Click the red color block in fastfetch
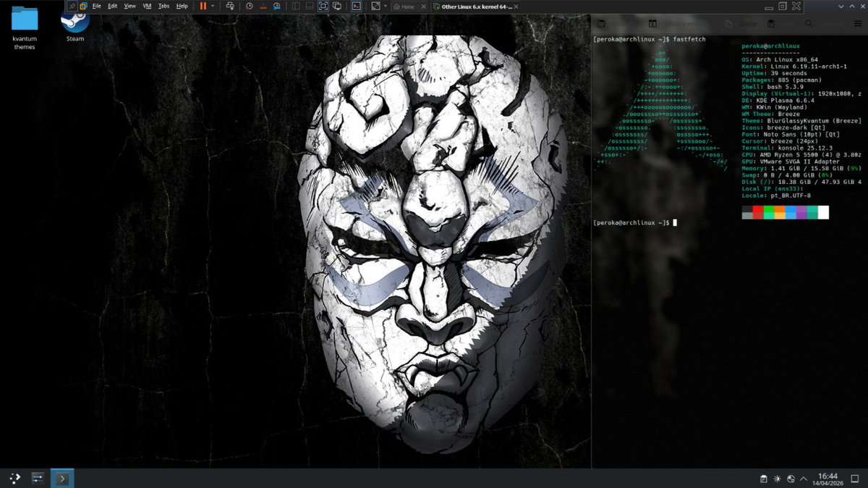 tap(758, 212)
